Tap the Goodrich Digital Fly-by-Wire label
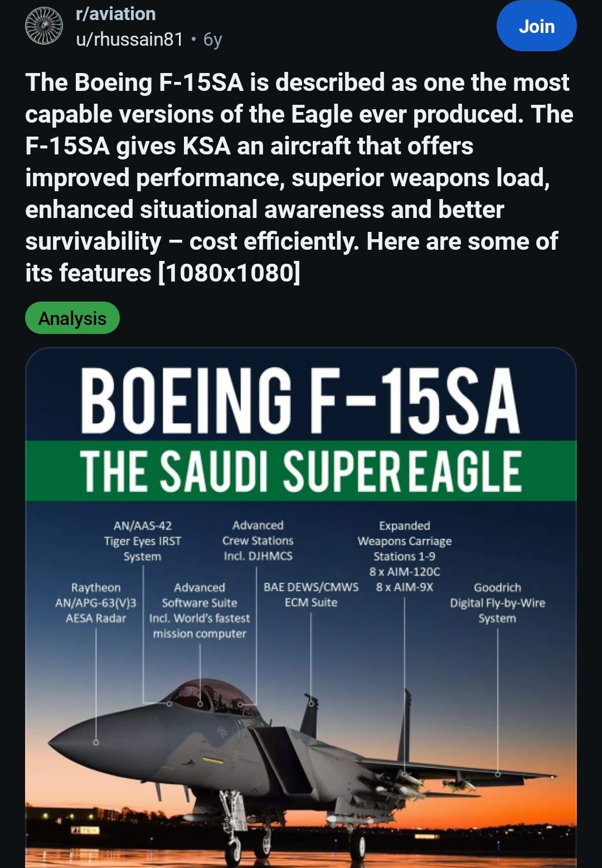This screenshot has height=868, width=602. click(x=497, y=603)
